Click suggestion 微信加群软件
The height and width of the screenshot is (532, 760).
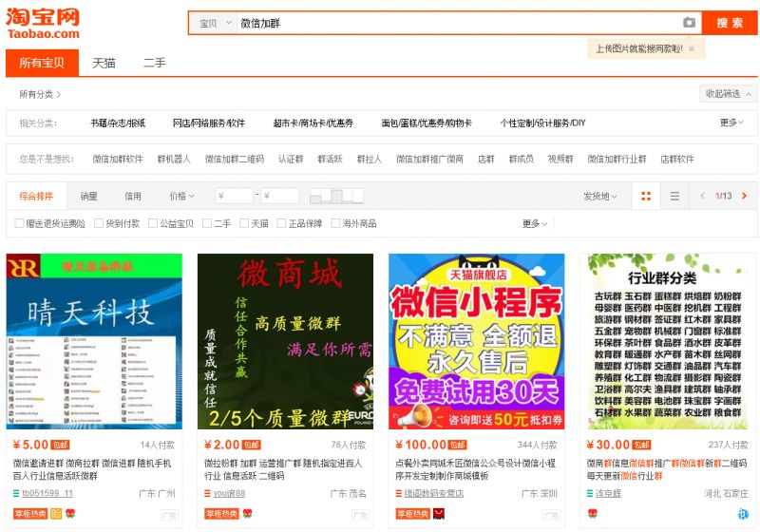coord(118,159)
